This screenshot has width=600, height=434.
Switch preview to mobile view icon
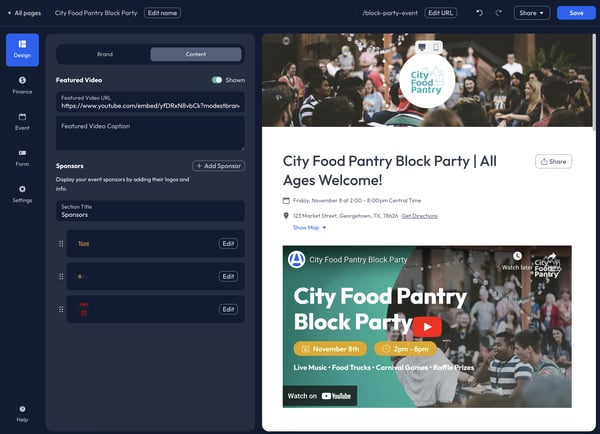[435, 47]
